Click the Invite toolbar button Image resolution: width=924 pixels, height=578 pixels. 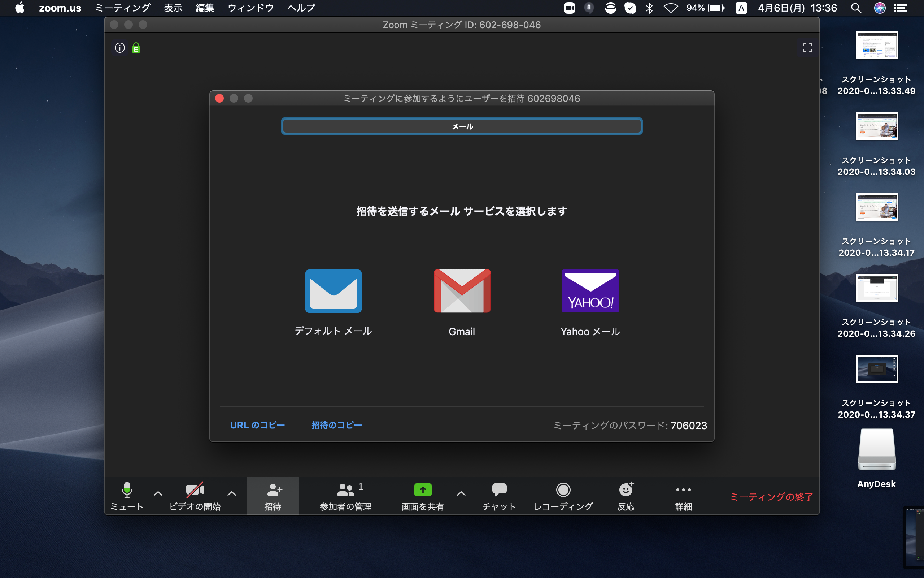(273, 496)
